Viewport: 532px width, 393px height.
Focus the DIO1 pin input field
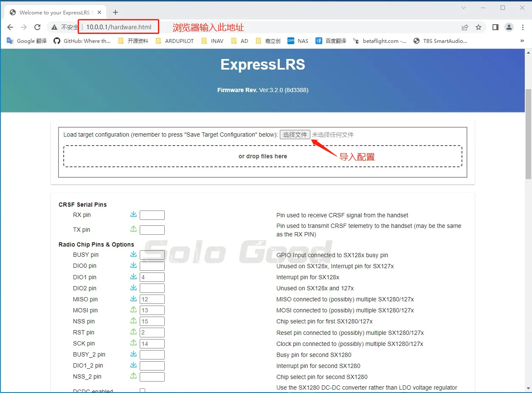point(152,277)
